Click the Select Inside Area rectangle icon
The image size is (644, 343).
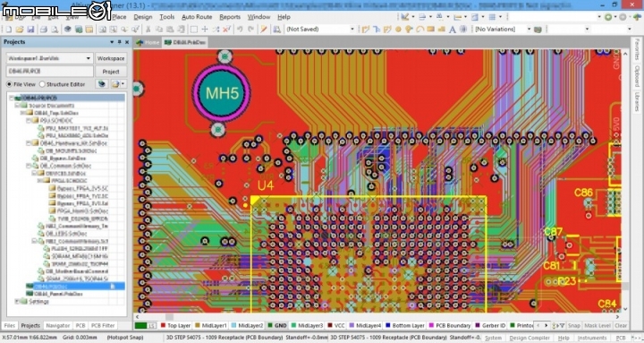[193, 30]
